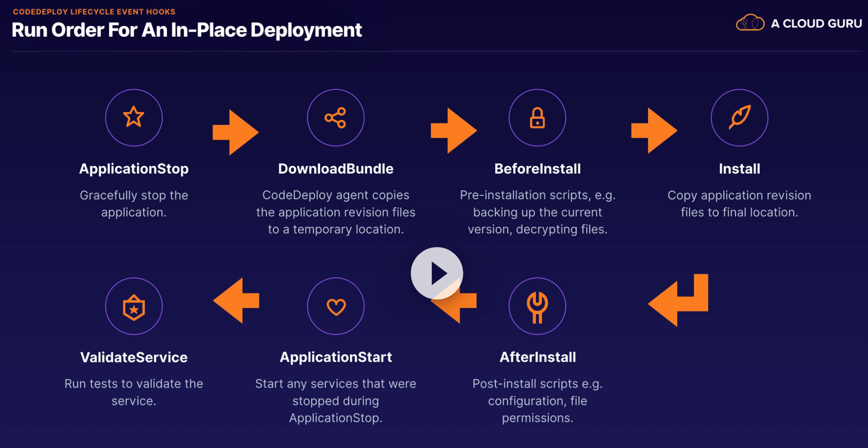Click the star badge icon above ValidateService
The height and width of the screenshot is (448, 868).
(134, 307)
